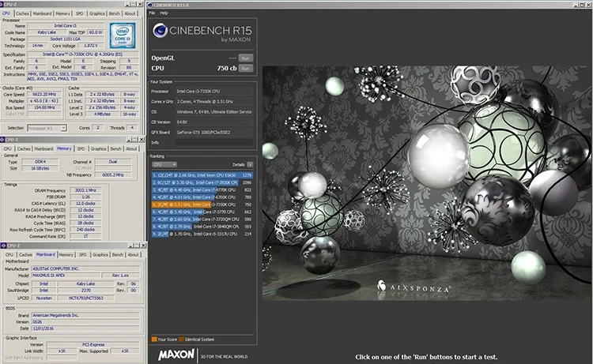Click the NB Frequency value 6005.2 MHz
This screenshot has height=364, width=593.
113,175
